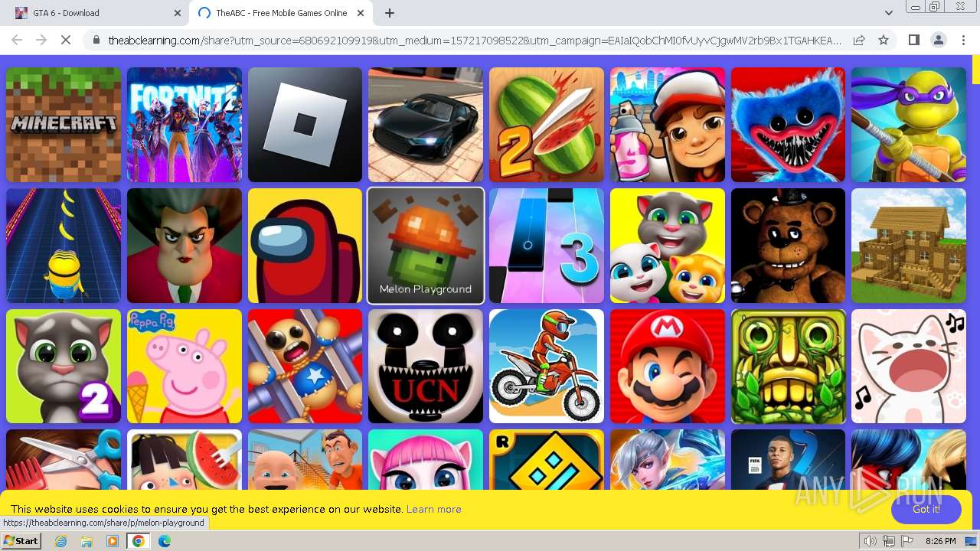Open the Minecraft game tile
Screen dimensions: 980x551
point(64,125)
